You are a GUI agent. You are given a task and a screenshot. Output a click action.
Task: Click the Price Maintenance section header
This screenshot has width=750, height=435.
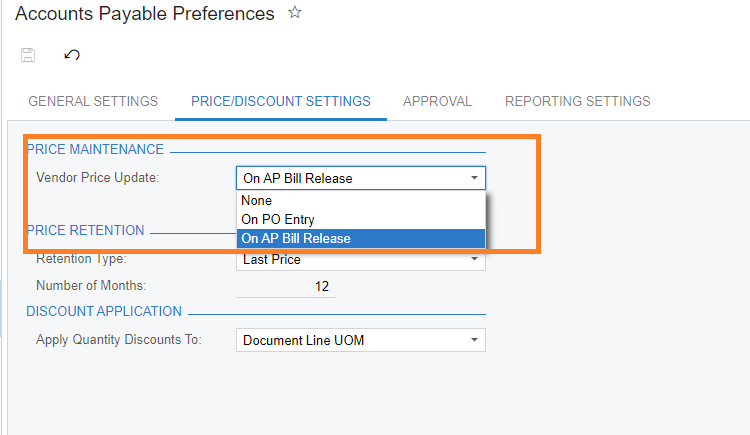coord(95,149)
